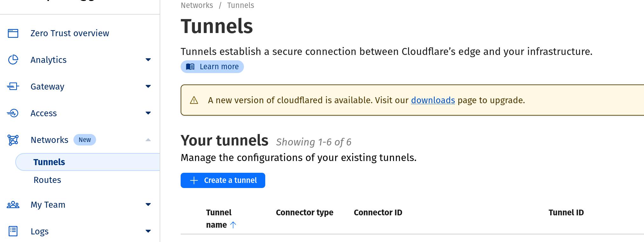Expand the Logs section chevron
644x242 pixels.
[x=148, y=231]
